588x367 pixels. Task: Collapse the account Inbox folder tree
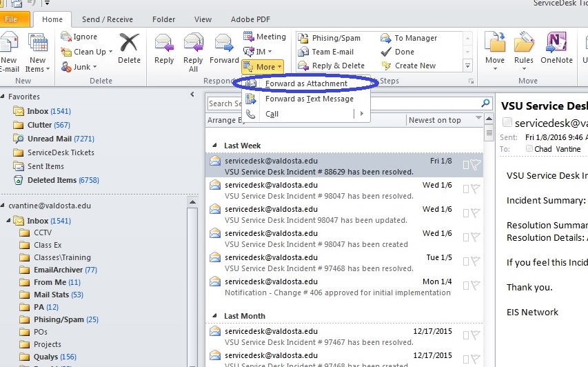pyautogui.click(x=8, y=221)
